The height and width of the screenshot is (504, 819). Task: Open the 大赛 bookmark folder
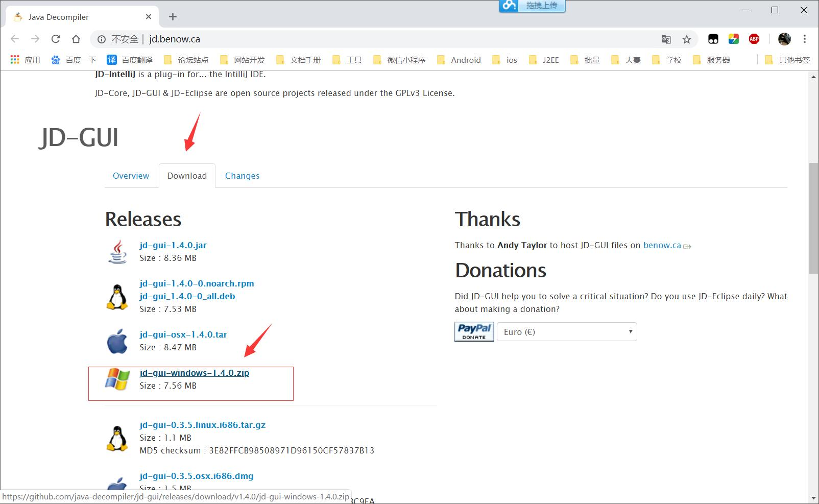tap(625, 60)
